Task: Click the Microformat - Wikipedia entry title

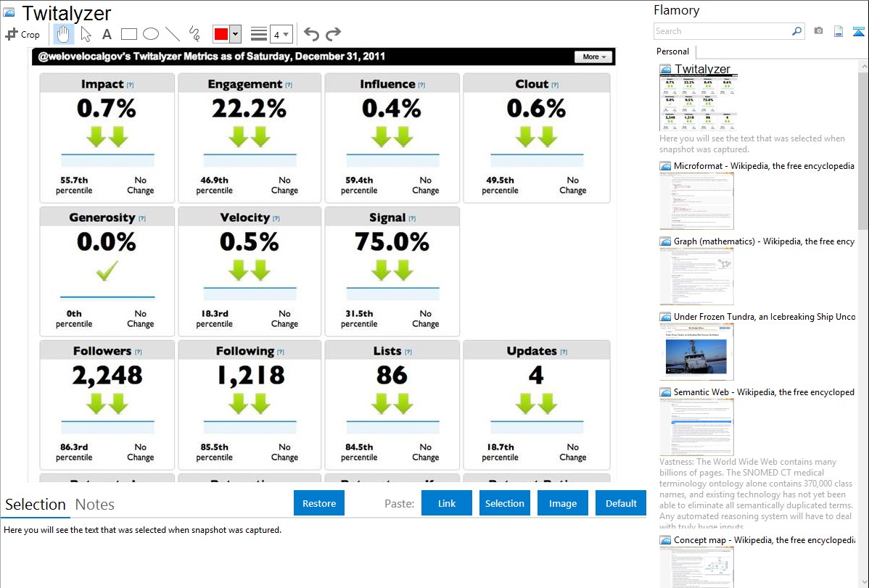Action: pos(764,166)
